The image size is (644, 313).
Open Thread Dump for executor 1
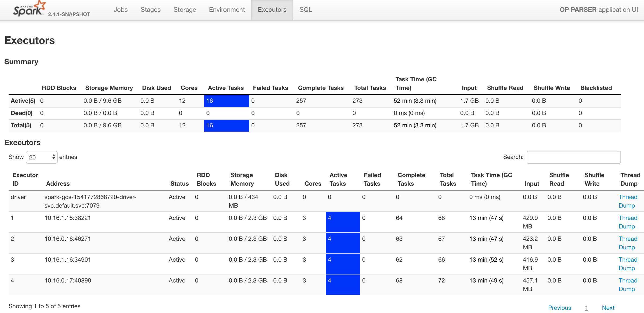click(x=628, y=222)
